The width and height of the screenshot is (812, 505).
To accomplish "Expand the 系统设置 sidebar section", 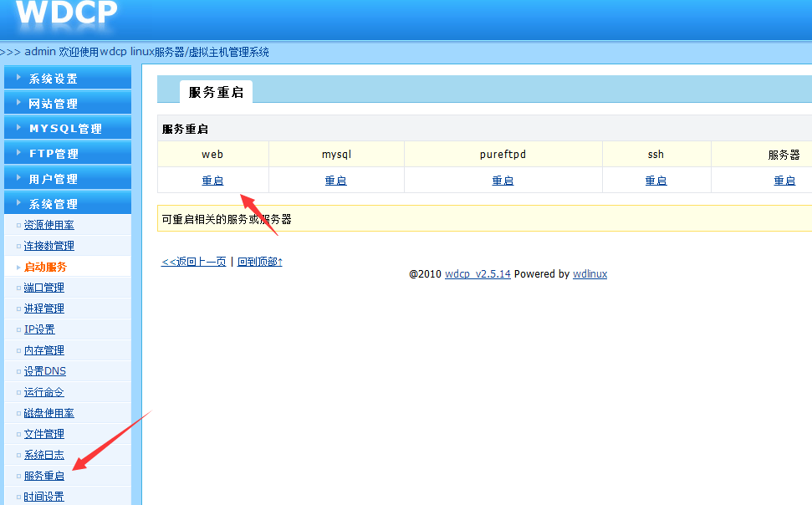I will point(68,79).
